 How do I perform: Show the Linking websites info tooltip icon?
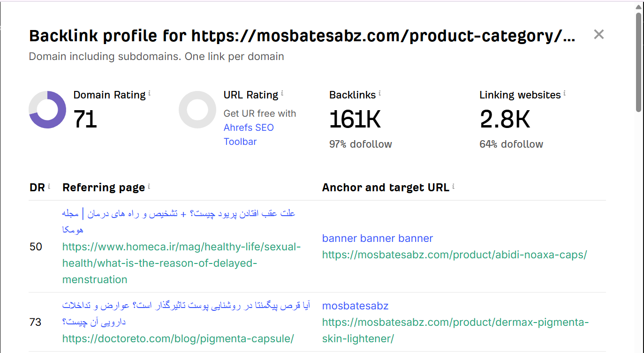tap(565, 93)
